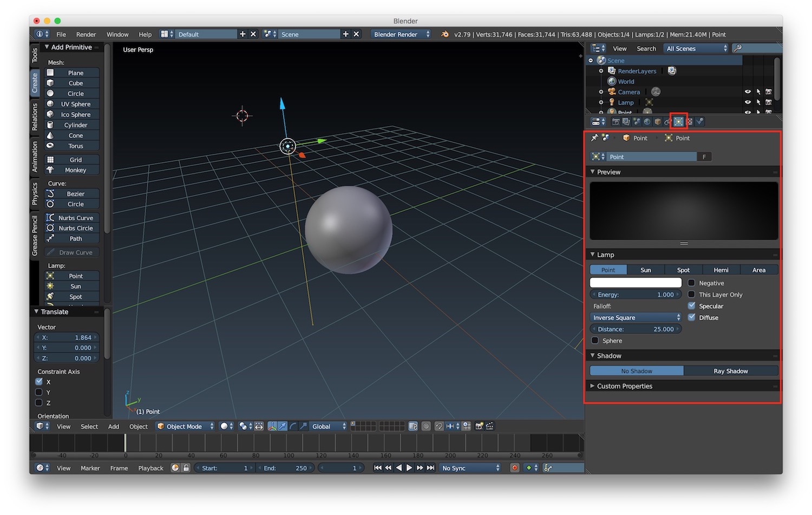Select the Spot lamp type
This screenshot has width=812, height=515.
[684, 270]
